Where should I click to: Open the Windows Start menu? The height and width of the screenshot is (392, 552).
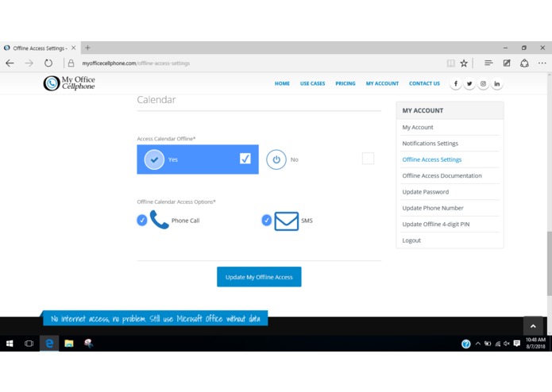10,344
